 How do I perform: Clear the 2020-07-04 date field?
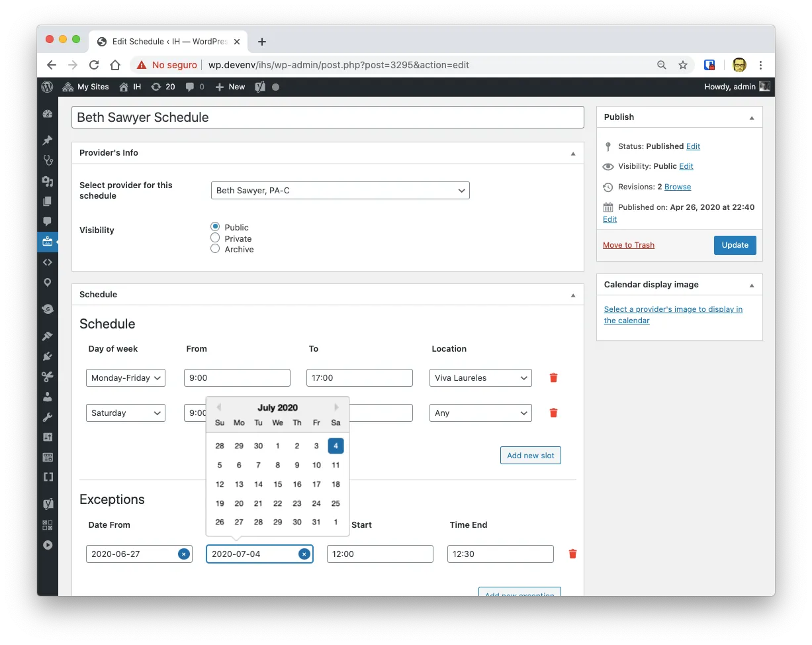coord(304,554)
